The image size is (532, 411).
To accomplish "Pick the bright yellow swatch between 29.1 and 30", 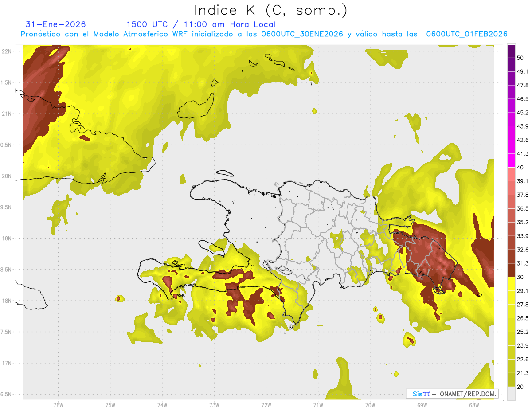I will click(512, 284).
